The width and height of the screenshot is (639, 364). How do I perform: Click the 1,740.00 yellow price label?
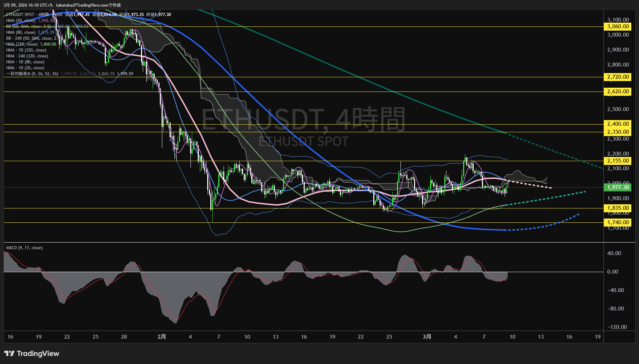tap(618, 222)
